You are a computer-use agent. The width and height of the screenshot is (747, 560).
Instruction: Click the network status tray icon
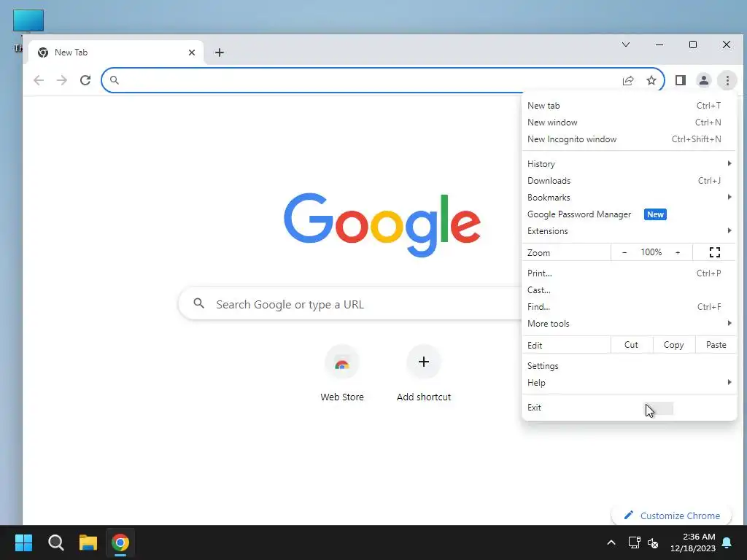pyautogui.click(x=634, y=542)
